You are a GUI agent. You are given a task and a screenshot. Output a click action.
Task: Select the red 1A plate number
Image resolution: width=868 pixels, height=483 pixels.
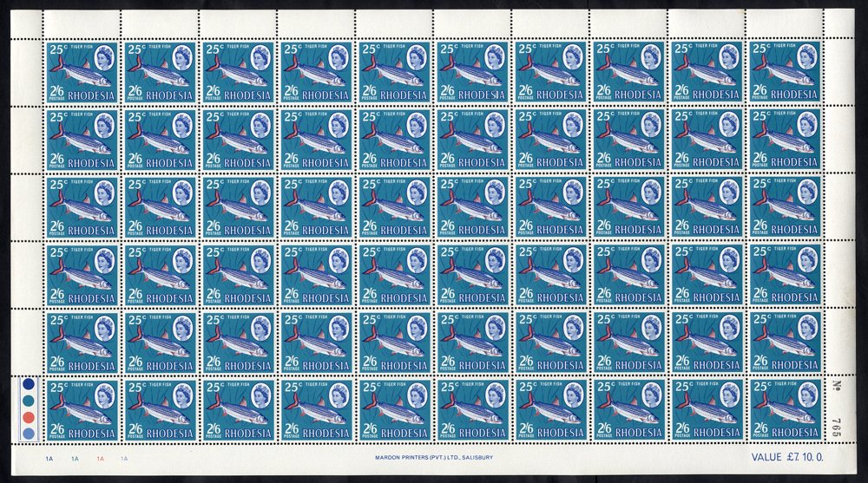100,459
